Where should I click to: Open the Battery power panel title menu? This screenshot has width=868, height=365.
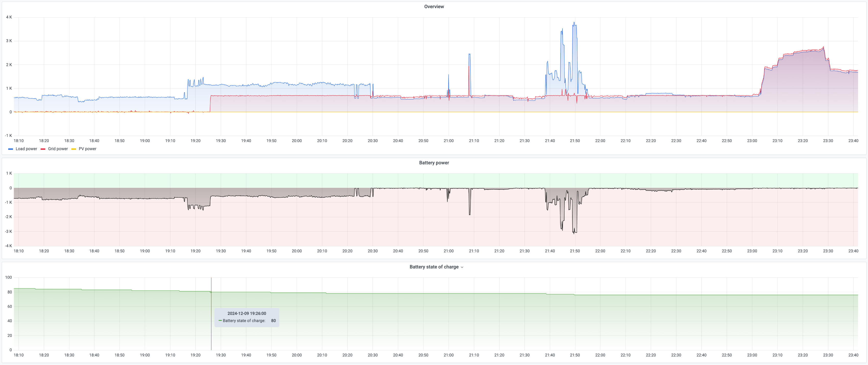tap(434, 162)
